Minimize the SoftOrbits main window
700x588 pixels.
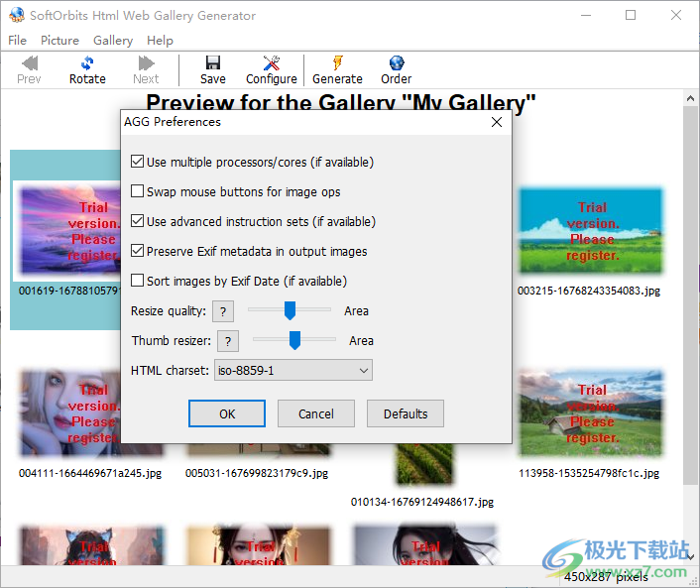[x=586, y=15]
